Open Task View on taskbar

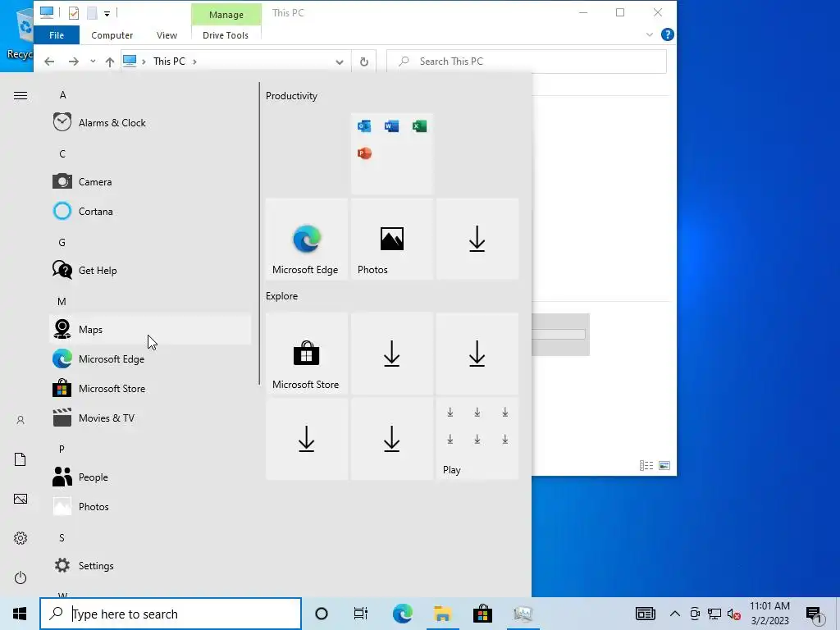361,614
